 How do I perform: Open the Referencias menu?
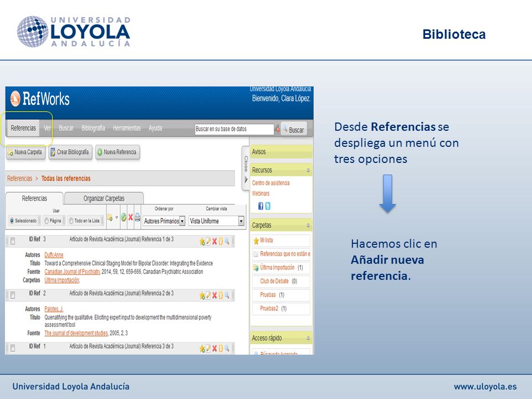coord(23,128)
